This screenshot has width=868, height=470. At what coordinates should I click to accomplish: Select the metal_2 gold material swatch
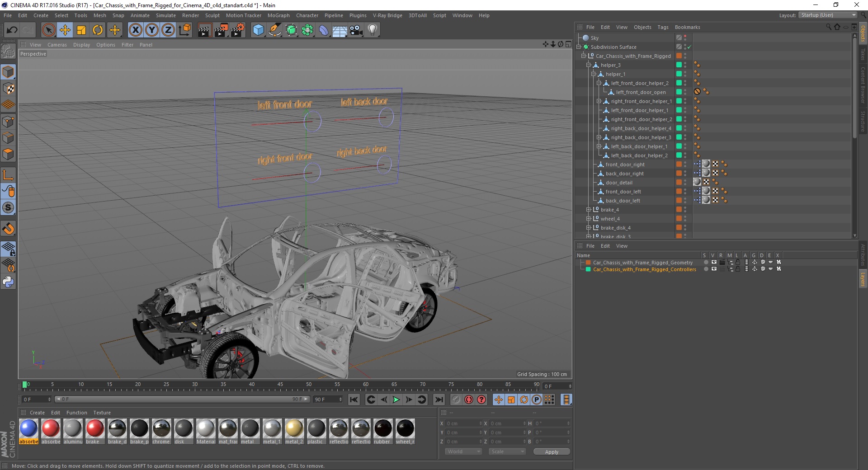pyautogui.click(x=294, y=432)
